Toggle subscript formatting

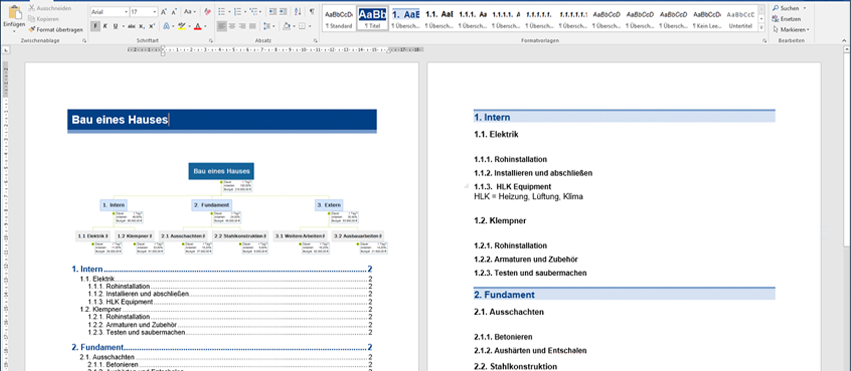[x=142, y=26]
